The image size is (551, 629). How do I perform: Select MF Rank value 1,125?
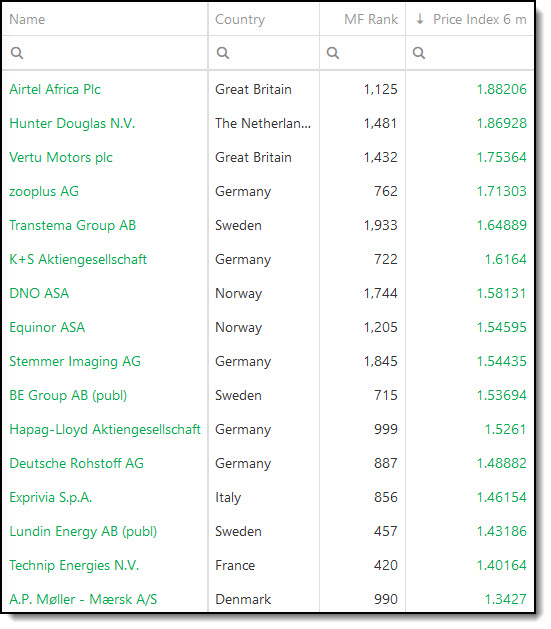point(381,89)
